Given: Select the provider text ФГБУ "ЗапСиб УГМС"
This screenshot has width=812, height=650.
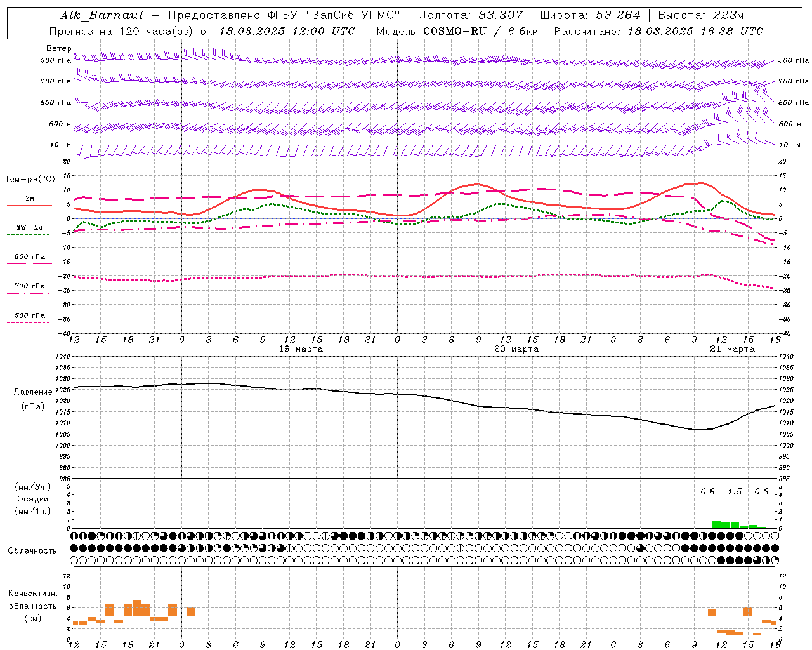Looking at the screenshot, I should 333,15.
